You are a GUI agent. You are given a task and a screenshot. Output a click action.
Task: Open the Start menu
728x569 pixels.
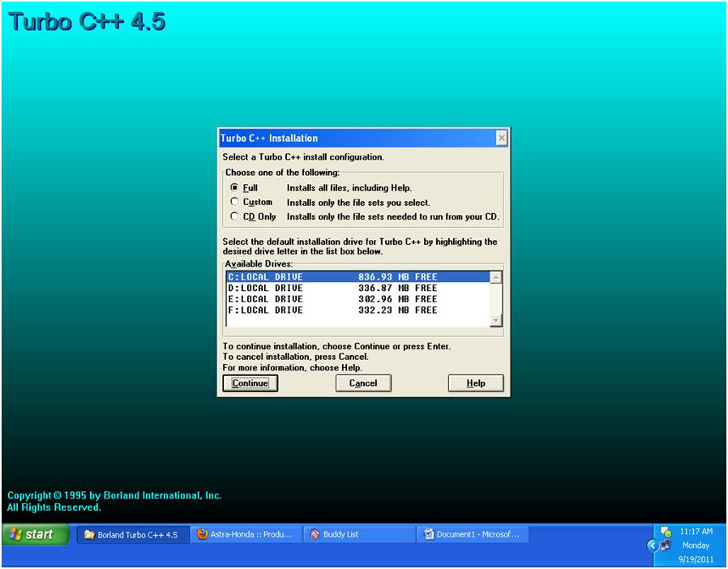[x=34, y=534]
